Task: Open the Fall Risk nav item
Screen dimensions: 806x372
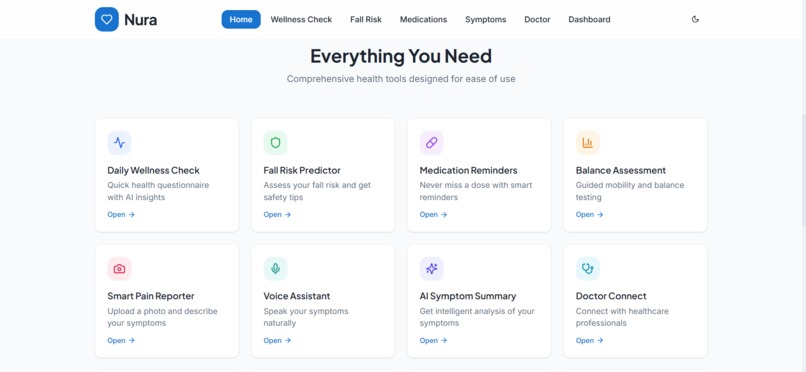Action: click(x=366, y=20)
